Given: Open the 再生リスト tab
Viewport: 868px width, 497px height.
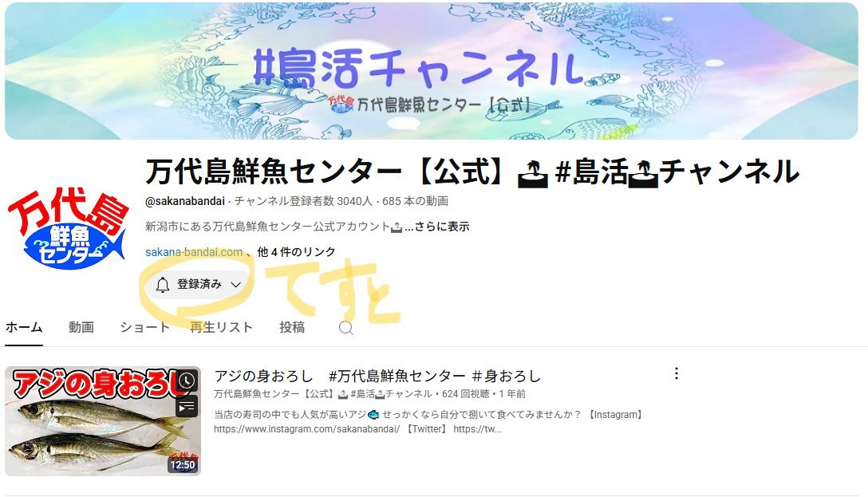Looking at the screenshot, I should [221, 327].
